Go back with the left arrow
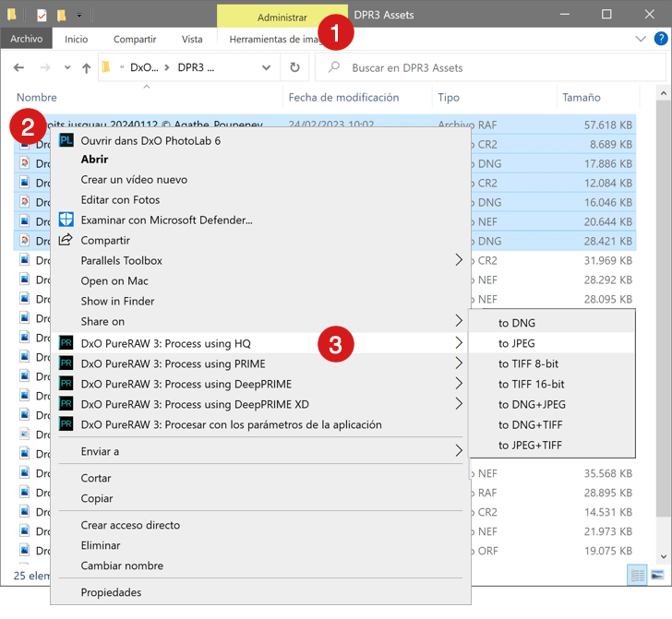This screenshot has height=619, width=672. pyautogui.click(x=18, y=67)
